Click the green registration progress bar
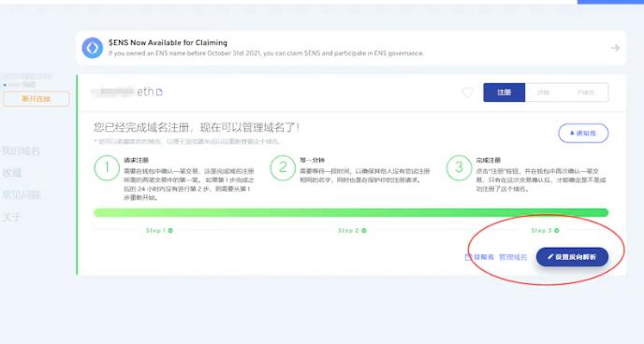 [351, 212]
